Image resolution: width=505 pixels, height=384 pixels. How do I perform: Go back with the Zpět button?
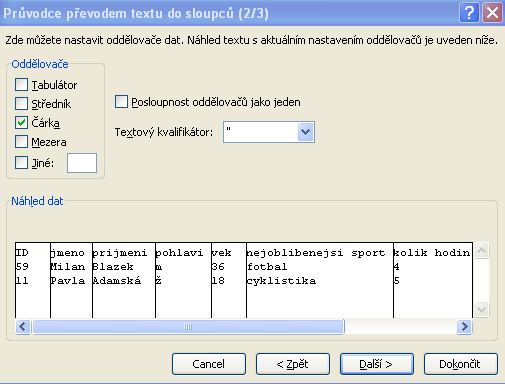[293, 364]
